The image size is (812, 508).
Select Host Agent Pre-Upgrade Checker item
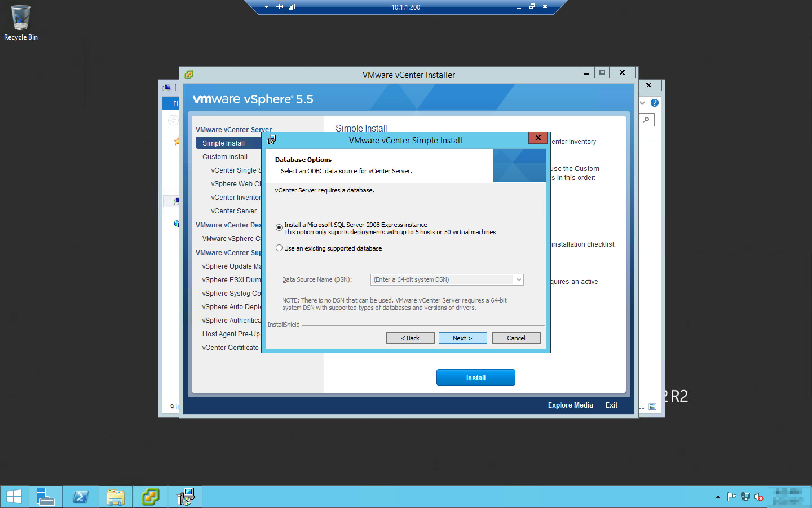(x=231, y=334)
